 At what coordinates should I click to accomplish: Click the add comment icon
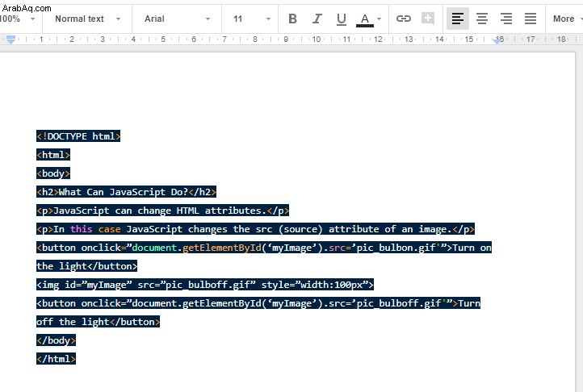[x=428, y=19]
